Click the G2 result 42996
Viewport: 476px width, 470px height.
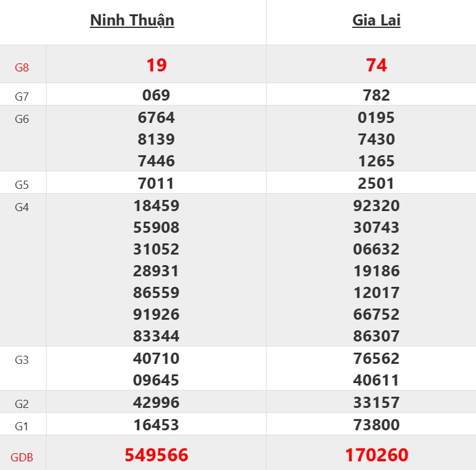pyautogui.click(x=157, y=403)
